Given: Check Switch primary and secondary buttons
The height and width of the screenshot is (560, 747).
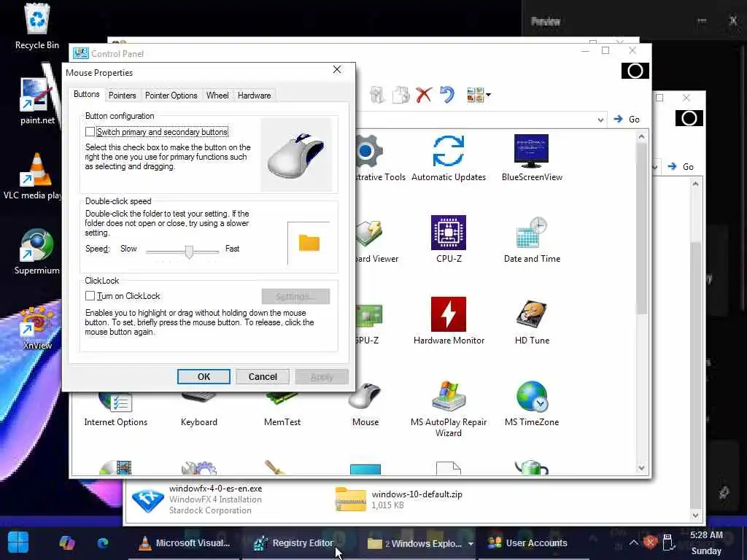Looking at the screenshot, I should coord(90,132).
